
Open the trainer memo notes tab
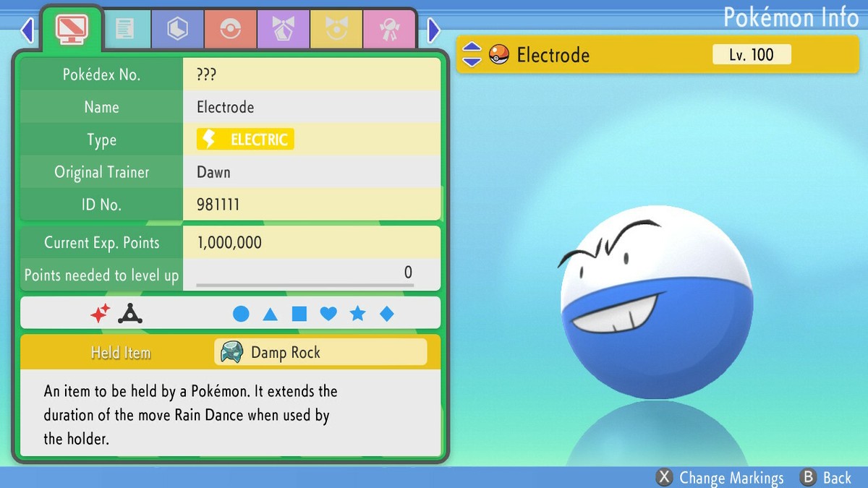(x=124, y=30)
